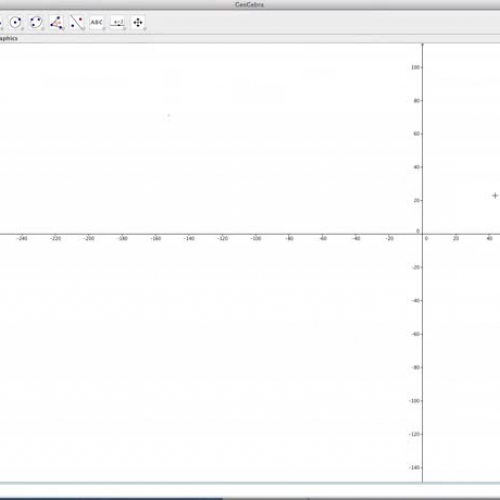Select the Angle tool
Image resolution: width=500 pixels, height=500 pixels.
[56, 22]
